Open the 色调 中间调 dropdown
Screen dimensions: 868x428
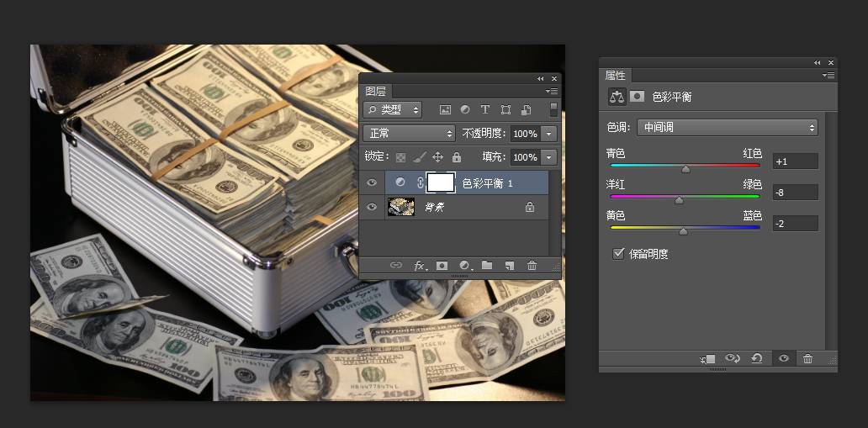[x=728, y=127]
